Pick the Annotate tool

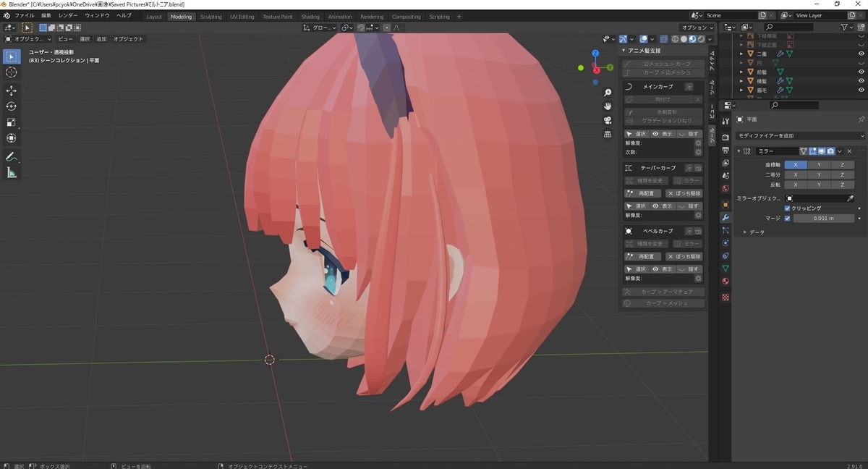(12, 156)
